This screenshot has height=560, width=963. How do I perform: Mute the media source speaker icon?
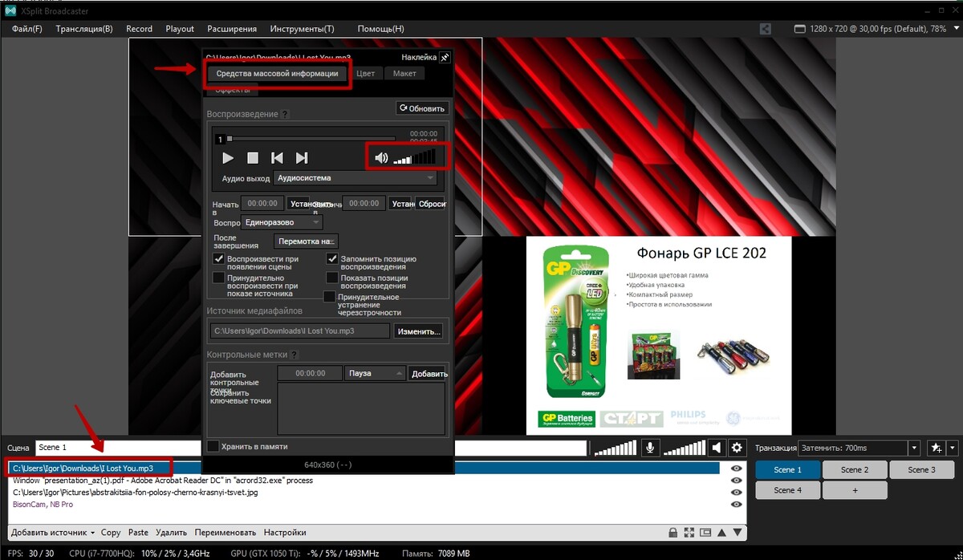click(381, 158)
